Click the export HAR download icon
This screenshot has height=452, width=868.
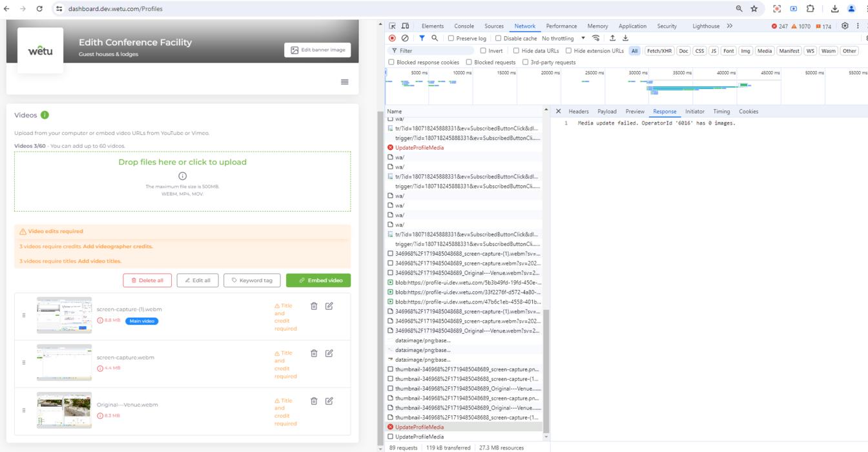pyautogui.click(x=625, y=38)
